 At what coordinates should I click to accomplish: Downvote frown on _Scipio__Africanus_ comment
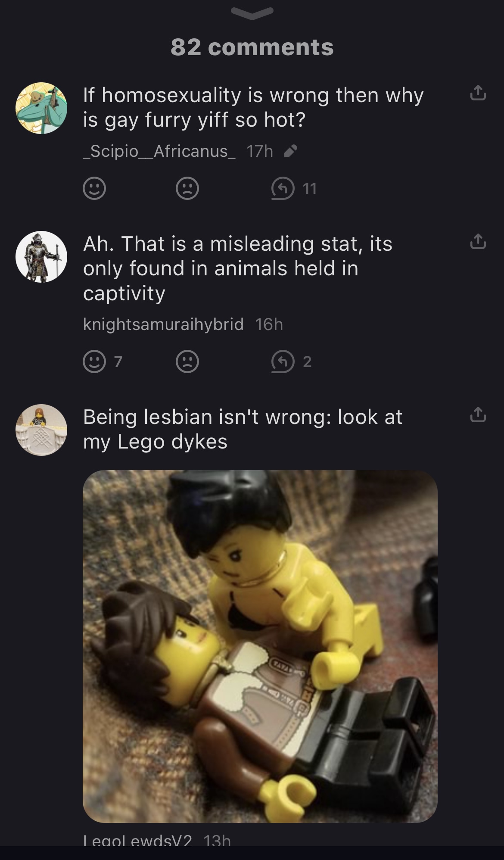(187, 188)
